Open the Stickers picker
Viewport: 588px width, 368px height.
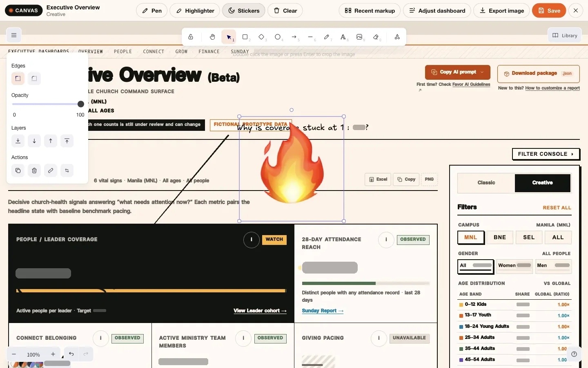pyautogui.click(x=243, y=11)
